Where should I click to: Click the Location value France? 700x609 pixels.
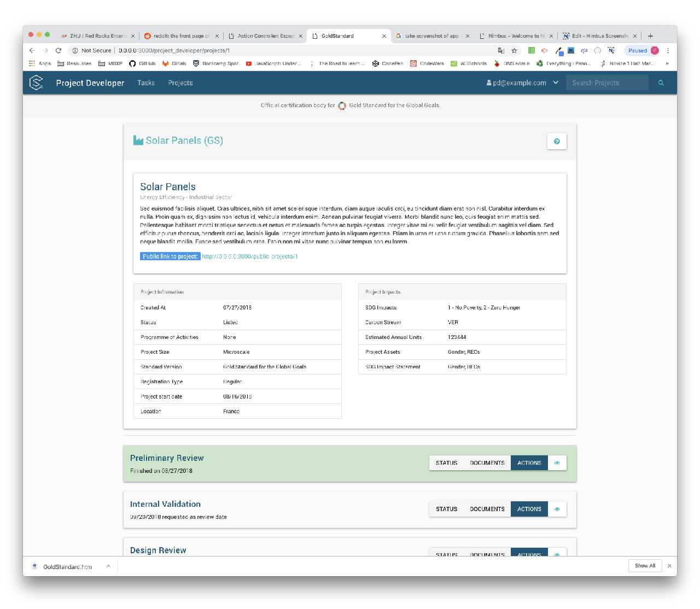click(x=231, y=411)
